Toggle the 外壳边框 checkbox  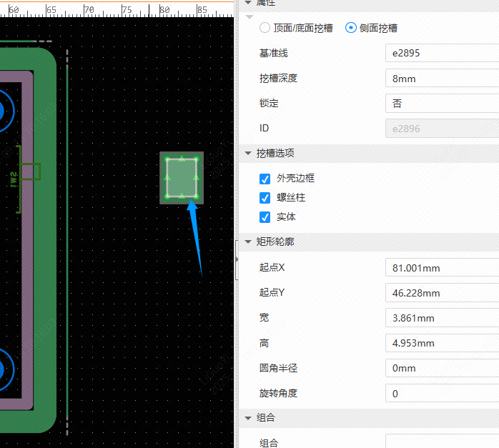[265, 178]
